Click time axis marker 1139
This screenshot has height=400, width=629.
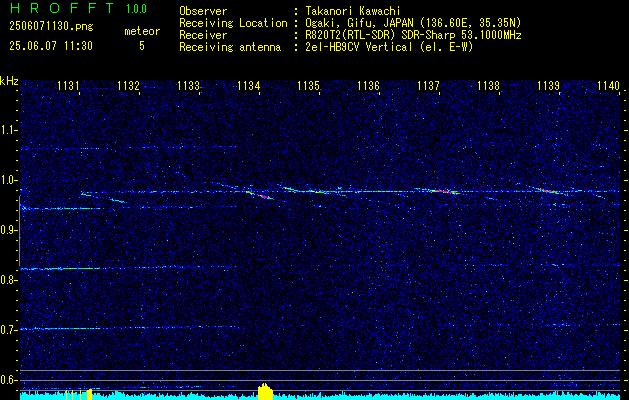point(548,85)
